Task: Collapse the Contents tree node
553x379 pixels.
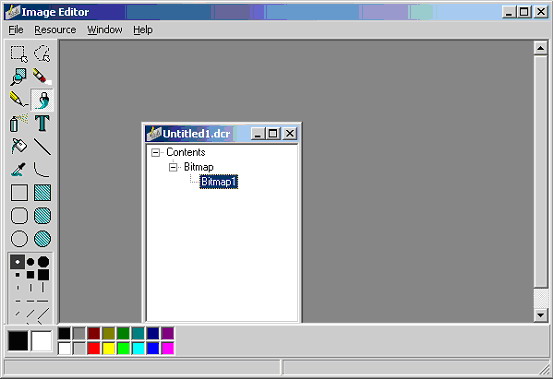Action: tap(155, 153)
